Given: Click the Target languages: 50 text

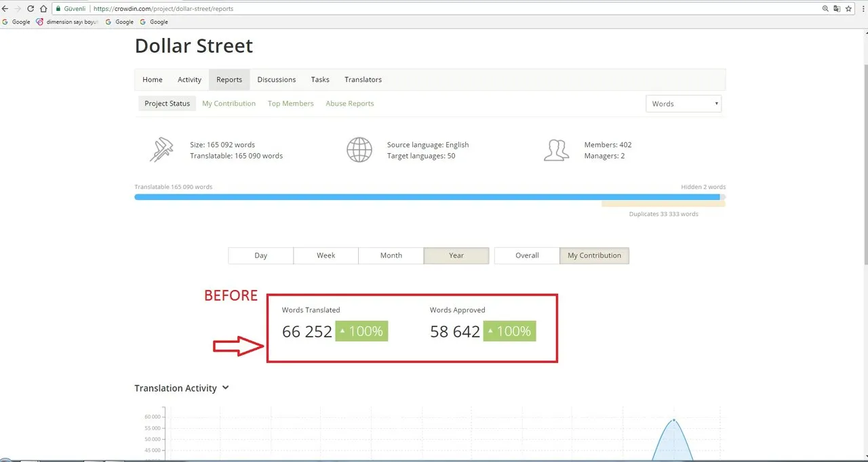Looking at the screenshot, I should coord(421,156).
